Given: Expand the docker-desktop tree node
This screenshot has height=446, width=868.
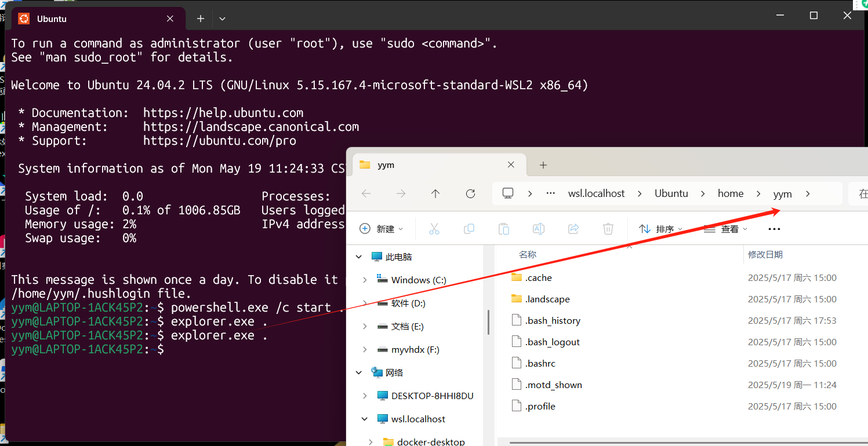Looking at the screenshot, I should [x=371, y=442].
